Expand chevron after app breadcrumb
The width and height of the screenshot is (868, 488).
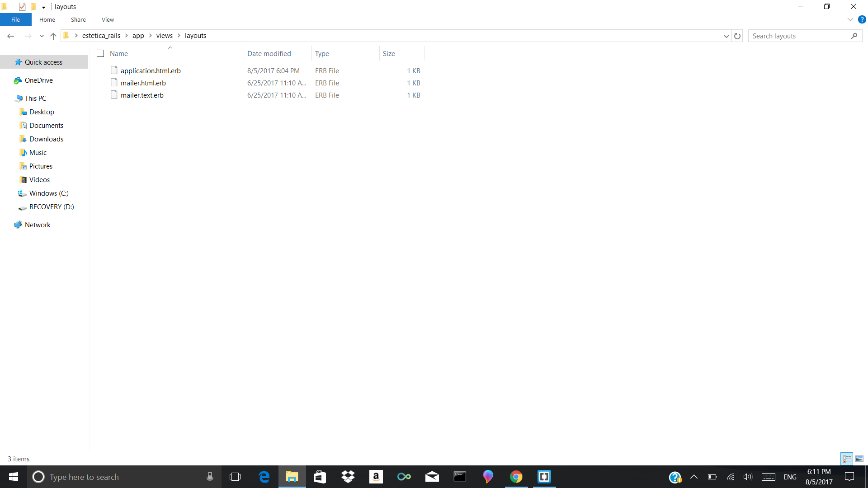tap(151, 36)
